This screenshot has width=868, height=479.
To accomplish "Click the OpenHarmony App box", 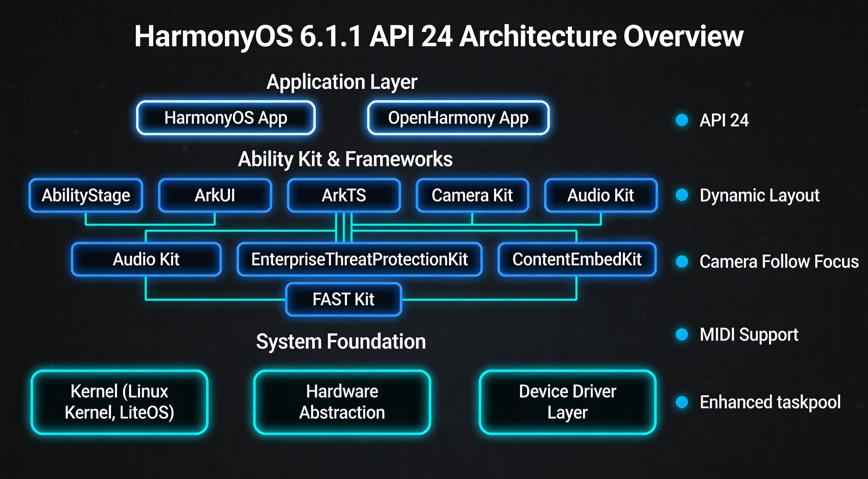I will [458, 118].
